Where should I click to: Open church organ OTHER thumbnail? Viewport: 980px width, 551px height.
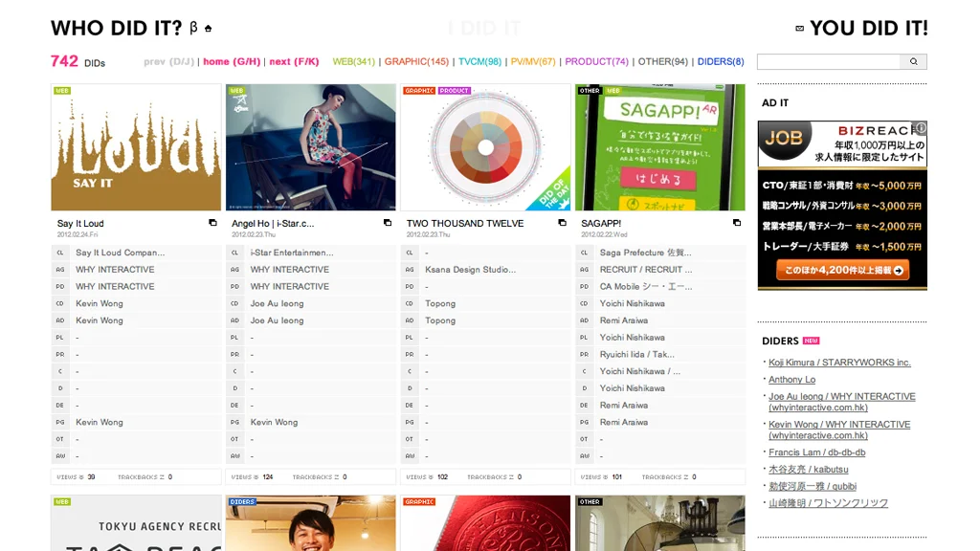(x=660, y=523)
